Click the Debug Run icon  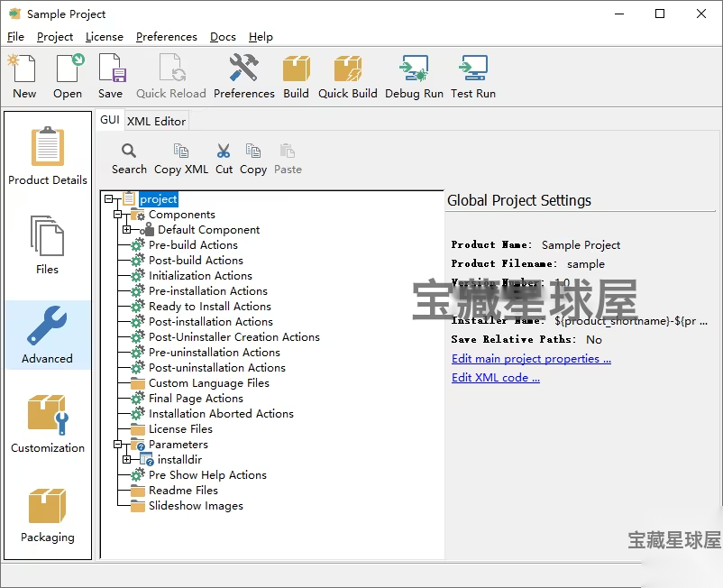point(414,69)
